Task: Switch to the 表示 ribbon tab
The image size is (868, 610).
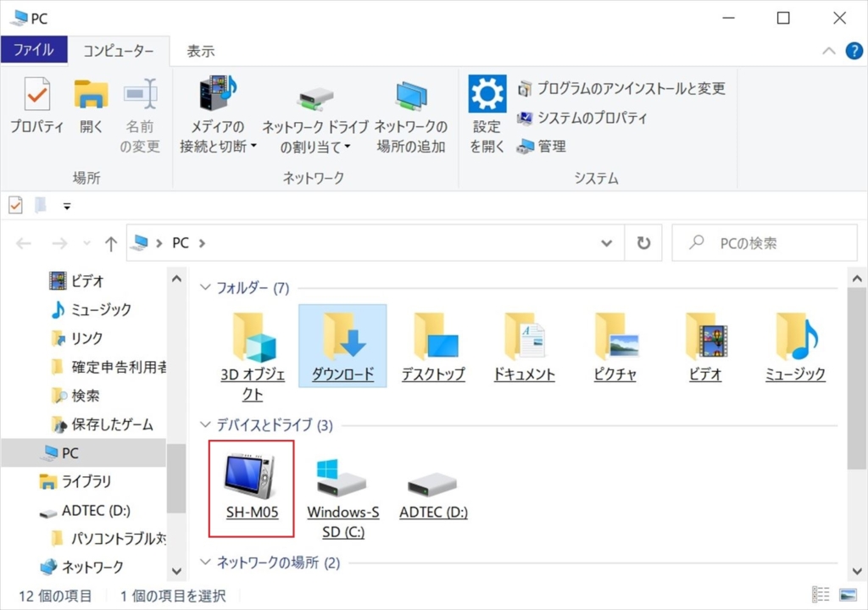Action: coord(201,52)
